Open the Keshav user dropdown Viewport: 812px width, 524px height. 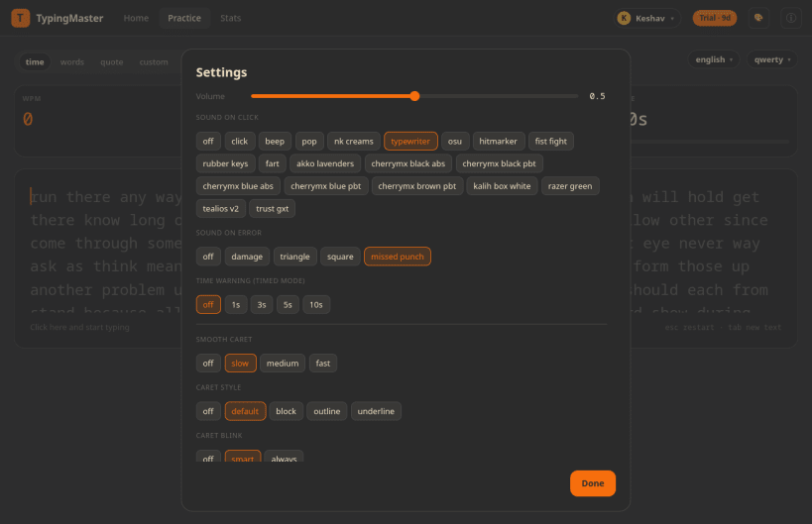click(647, 18)
